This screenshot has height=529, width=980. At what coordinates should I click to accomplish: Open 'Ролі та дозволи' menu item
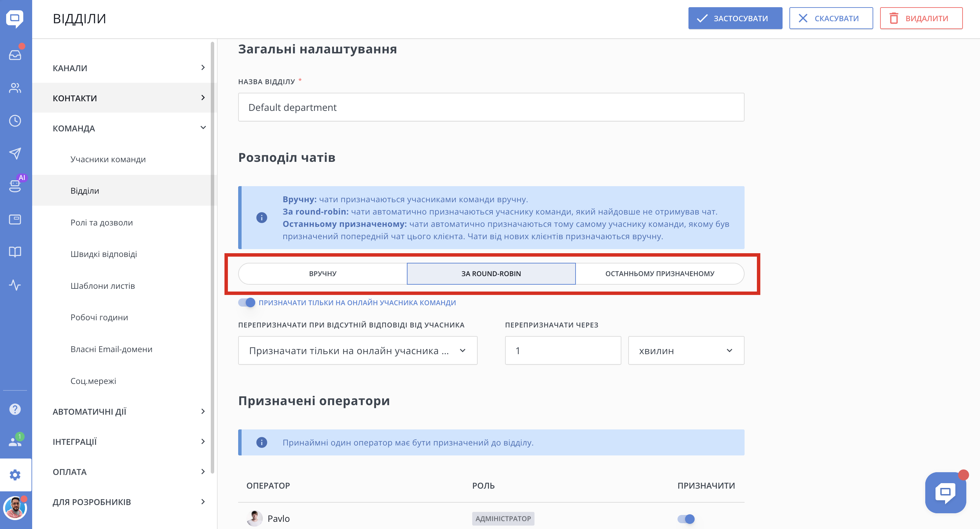102,222
